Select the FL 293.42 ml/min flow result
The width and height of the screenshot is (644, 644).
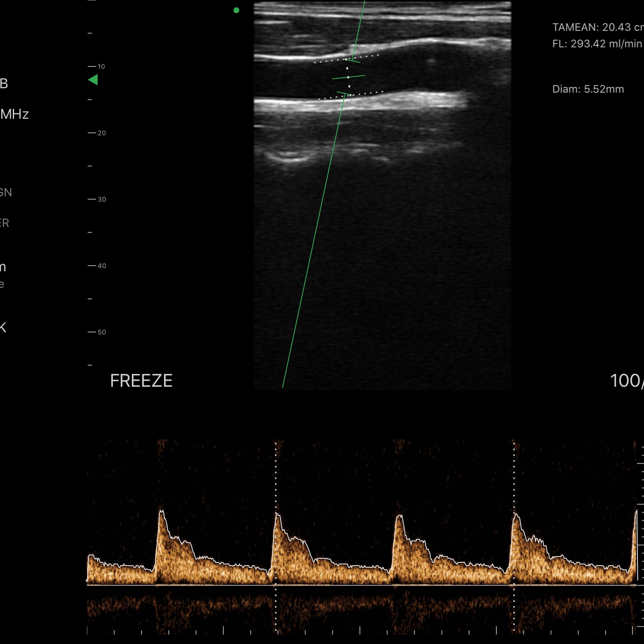tap(597, 44)
